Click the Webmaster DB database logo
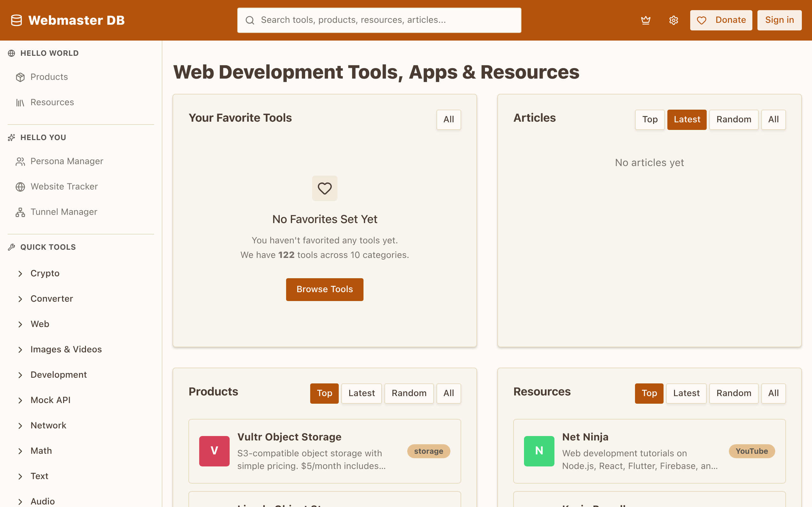 point(16,20)
